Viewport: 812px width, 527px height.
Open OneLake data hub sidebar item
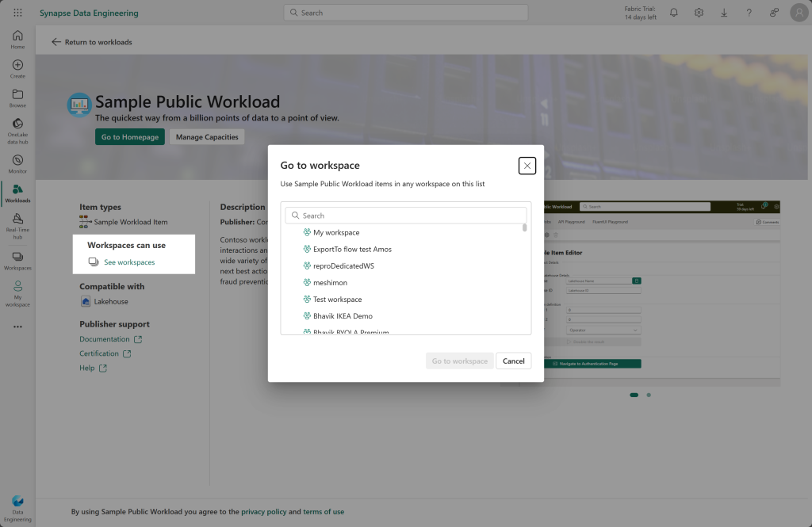[17, 131]
